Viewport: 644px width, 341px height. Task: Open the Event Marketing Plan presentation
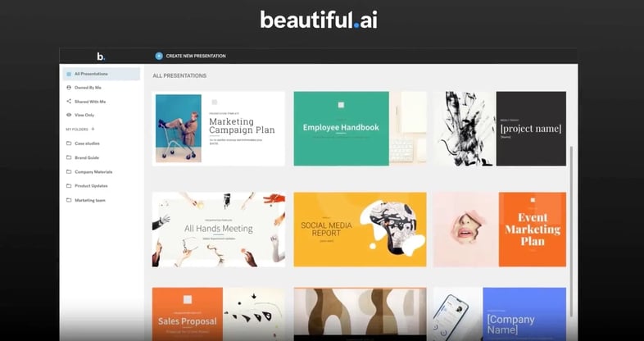coord(500,230)
